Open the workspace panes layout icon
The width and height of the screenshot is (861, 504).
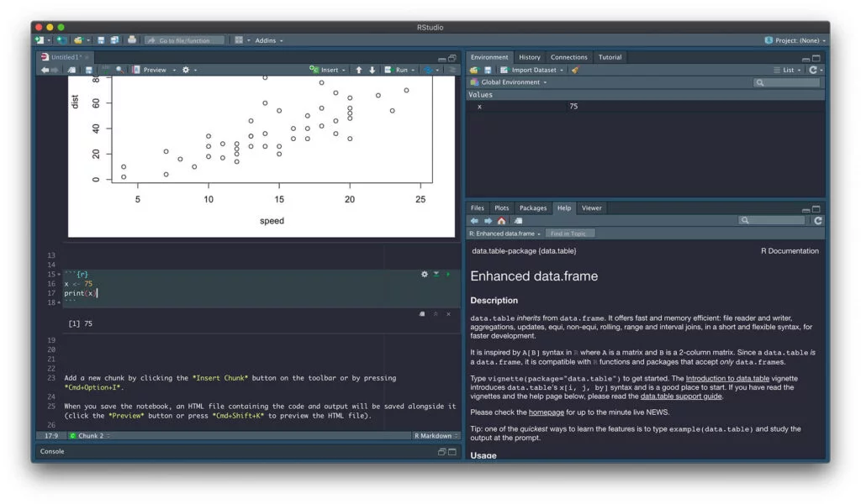pos(239,40)
